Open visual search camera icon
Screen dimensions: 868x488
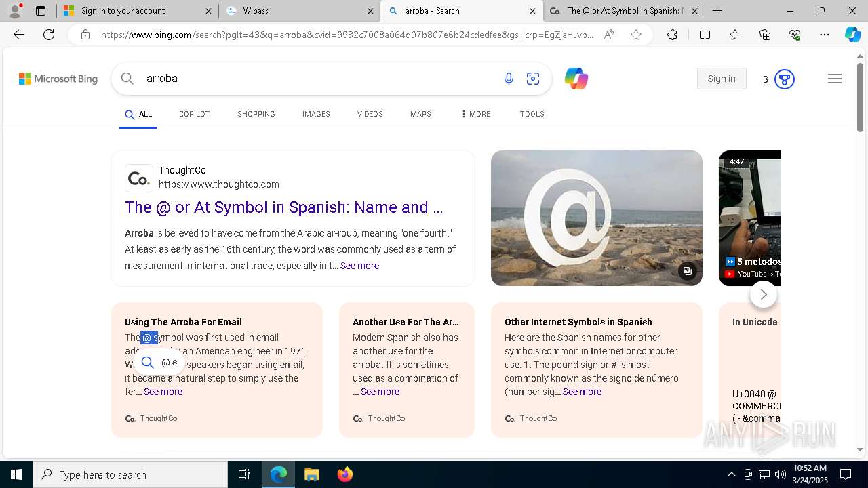point(533,79)
